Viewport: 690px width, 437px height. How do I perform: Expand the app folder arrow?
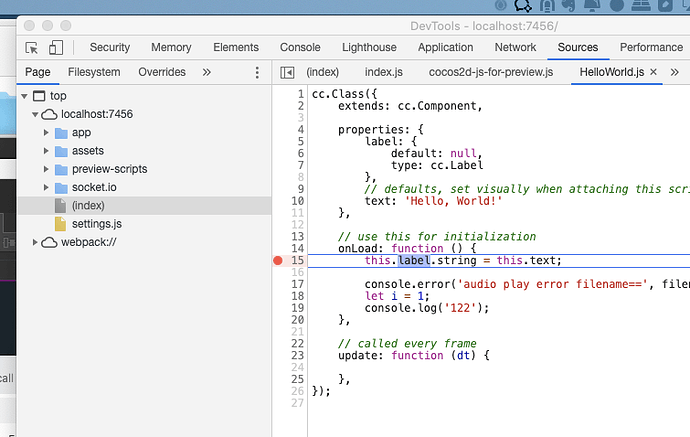click(46, 132)
